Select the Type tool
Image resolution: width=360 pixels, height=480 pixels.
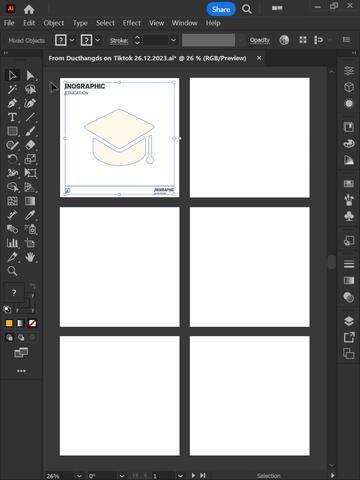point(12,117)
